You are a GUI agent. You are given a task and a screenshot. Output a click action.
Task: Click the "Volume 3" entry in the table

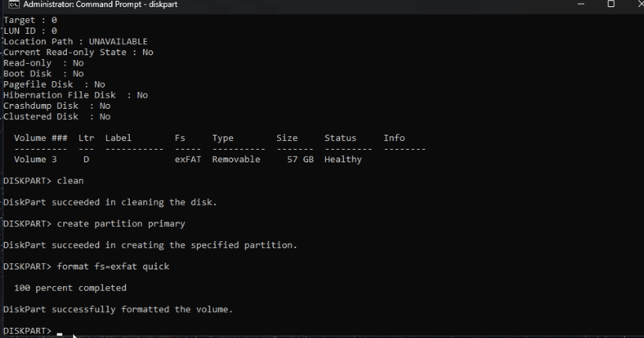tap(35, 159)
